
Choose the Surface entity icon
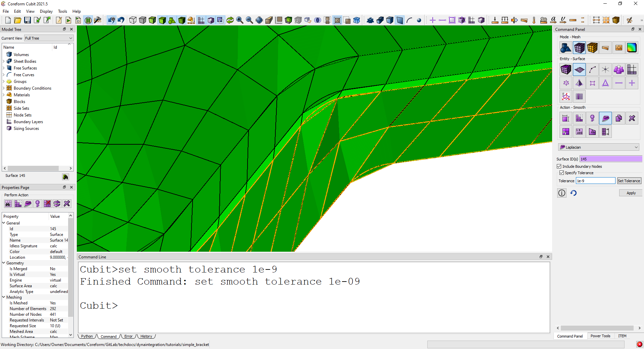[579, 70]
